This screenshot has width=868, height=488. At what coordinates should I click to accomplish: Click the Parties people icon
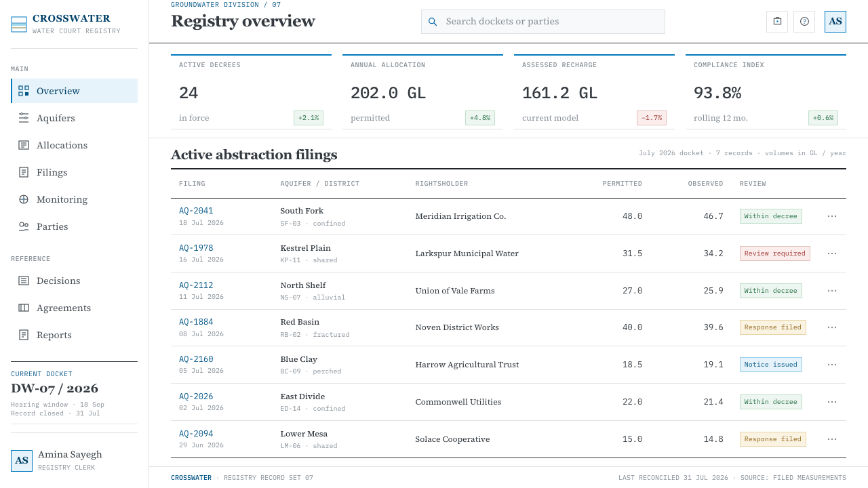click(24, 226)
